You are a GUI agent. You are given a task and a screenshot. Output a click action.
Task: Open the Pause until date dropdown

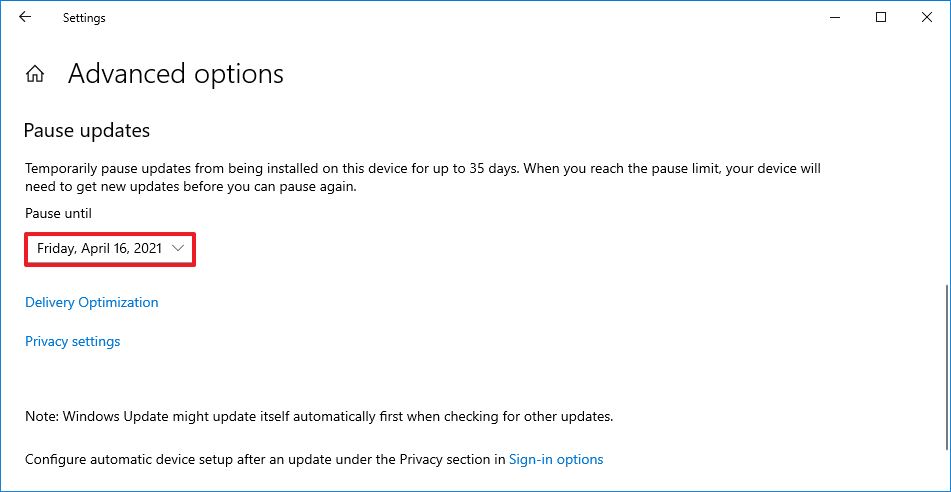pos(109,248)
